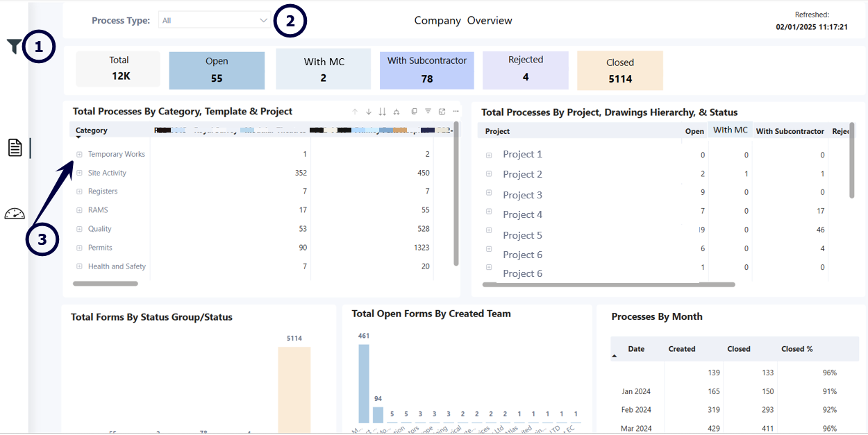Go to next hierarchy level double-arrow icon
Screen dimensions: 868x435
pos(382,112)
